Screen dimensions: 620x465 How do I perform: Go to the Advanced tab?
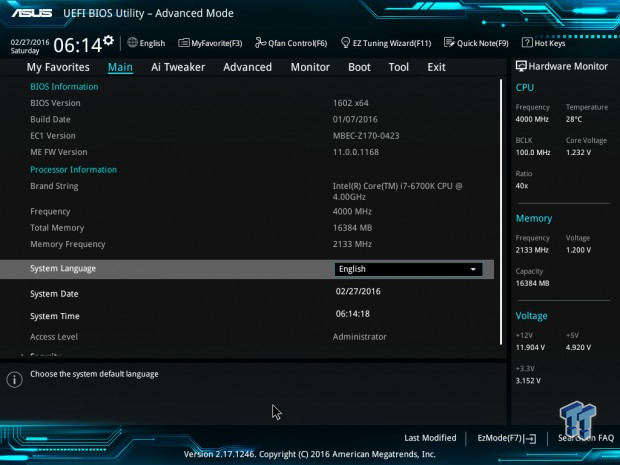pyautogui.click(x=248, y=67)
